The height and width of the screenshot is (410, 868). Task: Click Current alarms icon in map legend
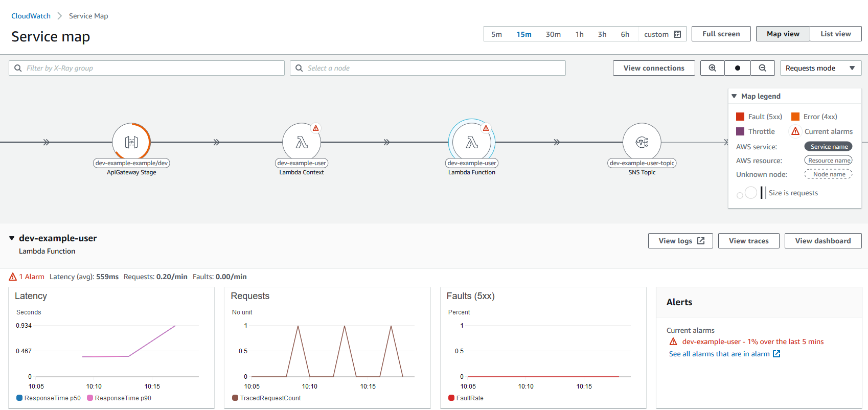pos(795,131)
